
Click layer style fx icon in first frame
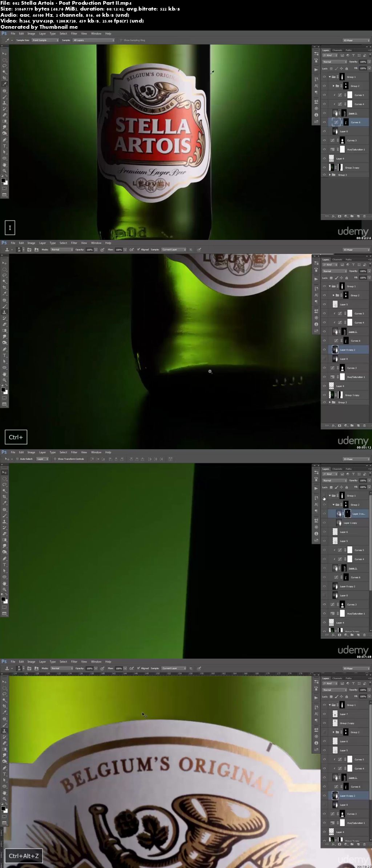(333, 216)
